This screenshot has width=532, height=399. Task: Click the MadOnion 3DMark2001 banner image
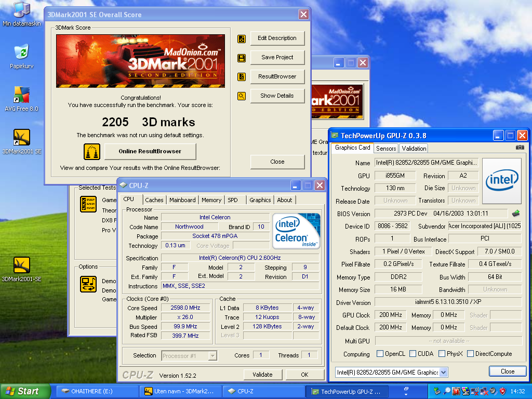pyautogui.click(x=140, y=61)
